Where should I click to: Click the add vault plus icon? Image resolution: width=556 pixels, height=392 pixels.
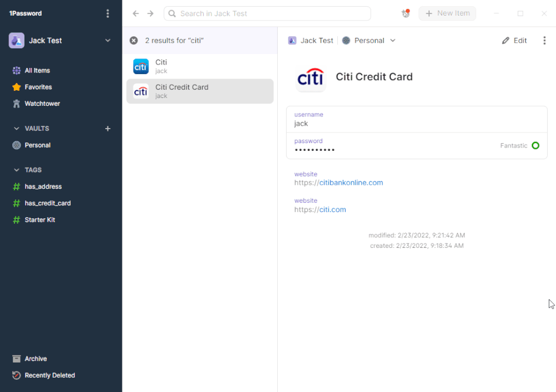(x=108, y=129)
